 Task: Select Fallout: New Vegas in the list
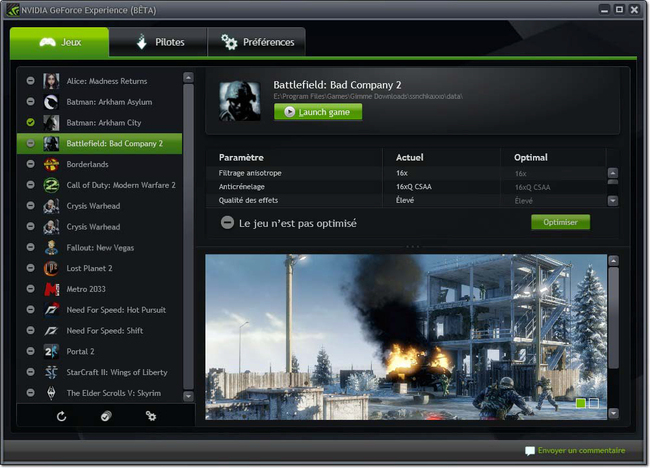pos(99,247)
